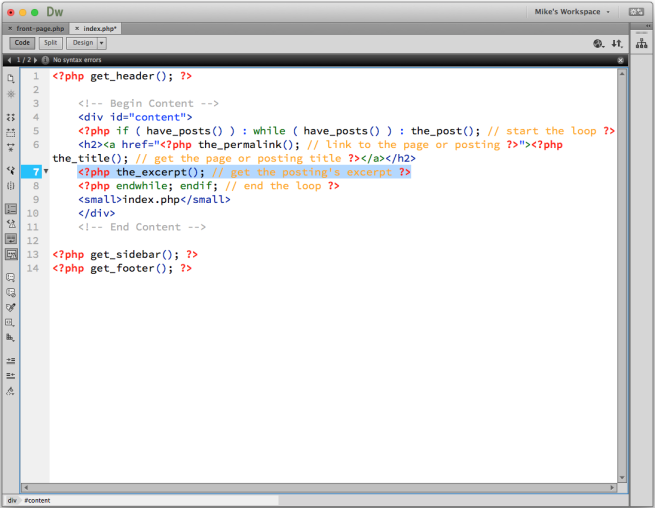Image resolution: width=655 pixels, height=508 pixels.
Task: Click the Dw application logo
Action: [x=54, y=12]
